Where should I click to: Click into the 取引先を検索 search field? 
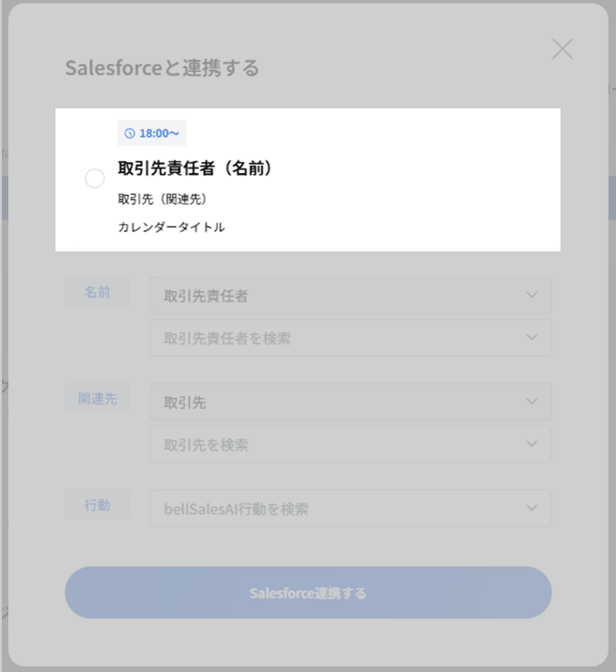coord(337,444)
